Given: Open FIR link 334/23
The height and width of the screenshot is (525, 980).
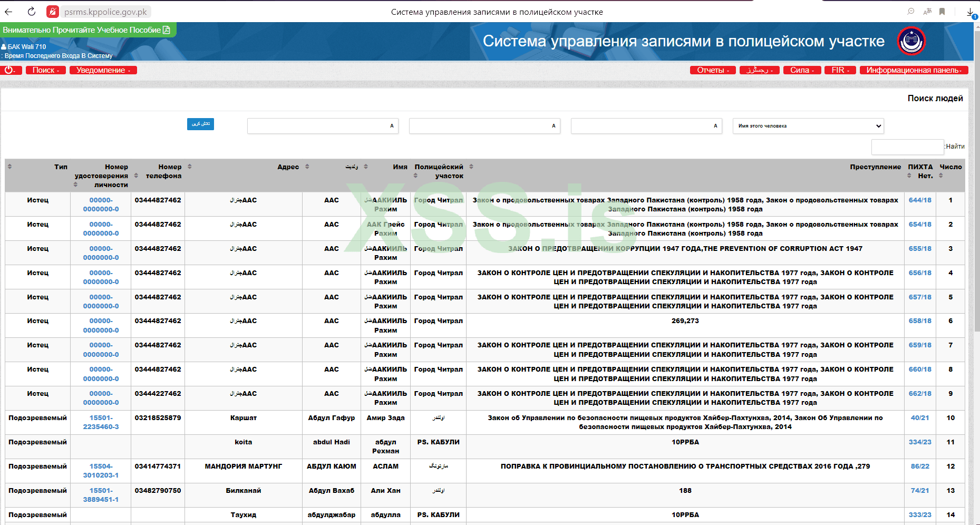Looking at the screenshot, I should pyautogui.click(x=920, y=442).
